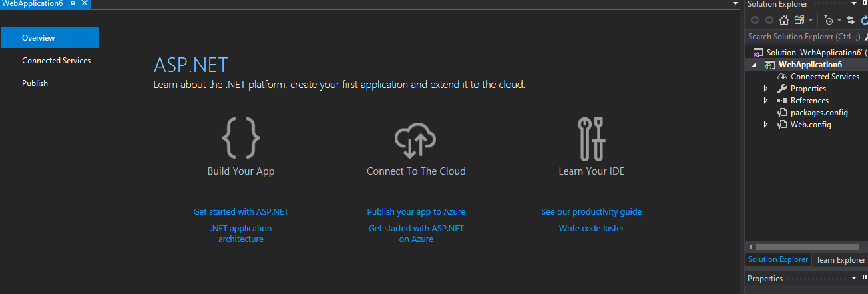This screenshot has height=294, width=868.
Task: Open the Properties panel window options dropdown
Action: coord(854,279)
